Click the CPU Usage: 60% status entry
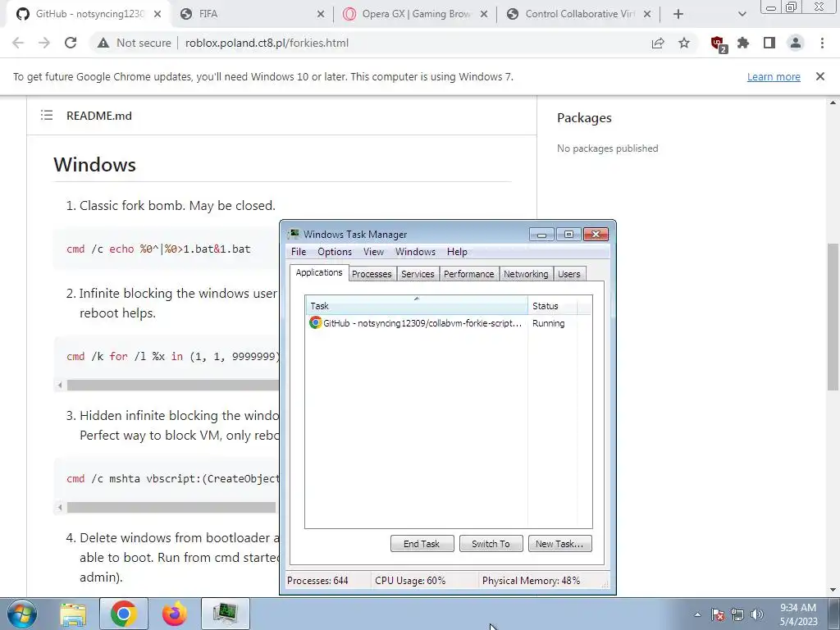The width and height of the screenshot is (840, 630). [410, 581]
